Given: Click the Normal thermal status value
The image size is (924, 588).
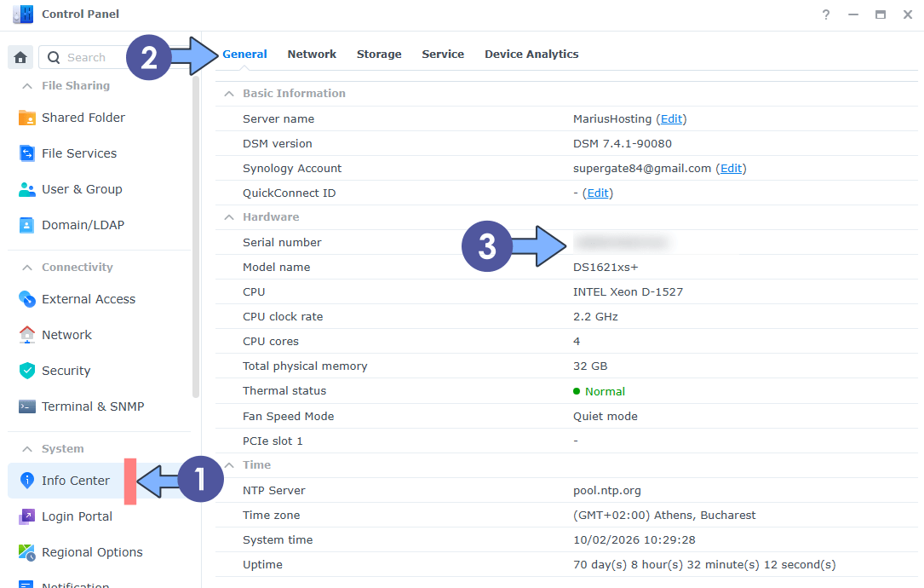Looking at the screenshot, I should coord(605,392).
